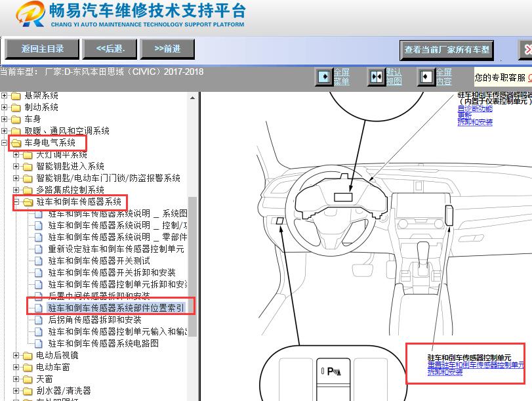Click page icon of 系统说明 _ 零部件 entry
The width and height of the screenshot is (532, 401).
pyautogui.click(x=39, y=238)
